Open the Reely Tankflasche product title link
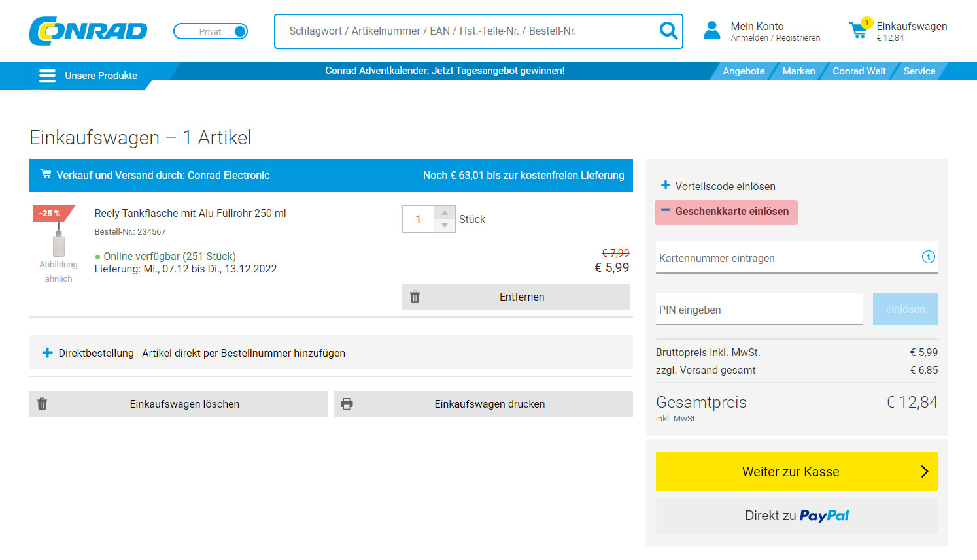 click(x=190, y=213)
